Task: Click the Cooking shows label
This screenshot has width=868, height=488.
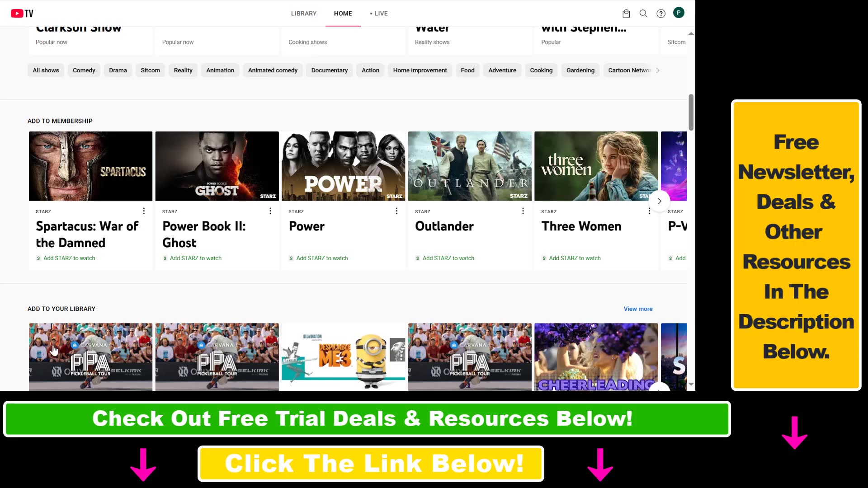Action: 307,42
